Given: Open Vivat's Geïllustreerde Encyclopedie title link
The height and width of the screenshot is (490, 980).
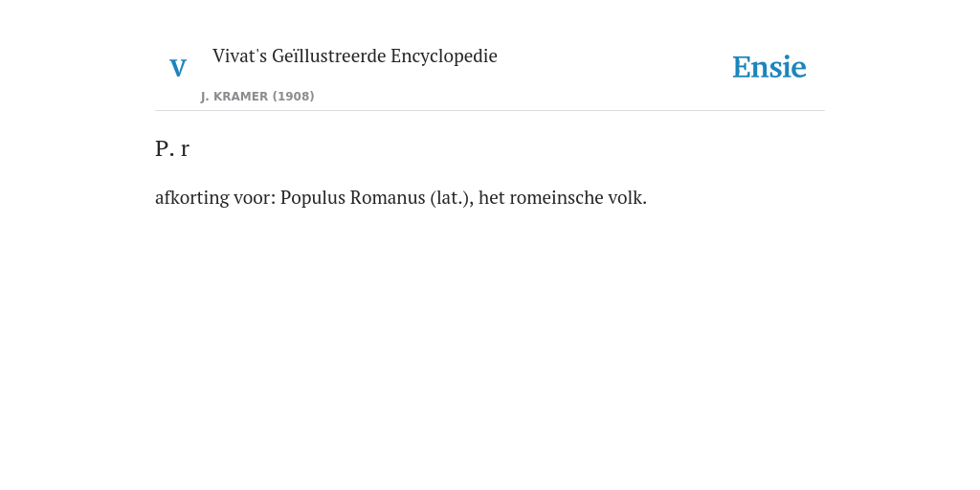Looking at the screenshot, I should coord(354,56).
